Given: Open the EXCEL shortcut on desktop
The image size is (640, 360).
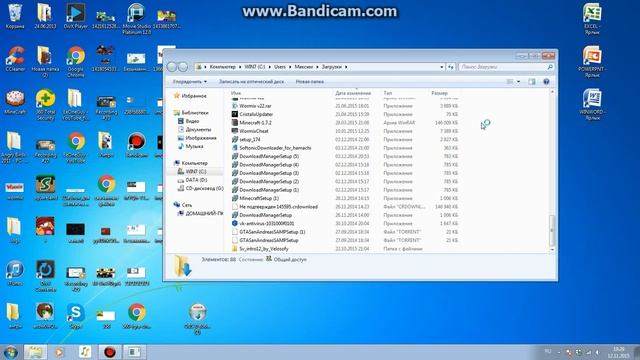Looking at the screenshot, I should tap(592, 19).
